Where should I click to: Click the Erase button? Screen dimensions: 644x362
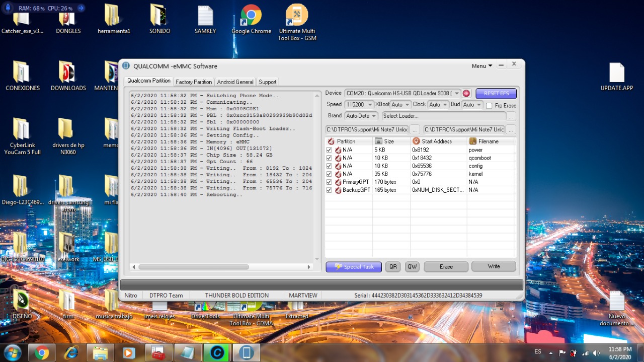pos(446,267)
